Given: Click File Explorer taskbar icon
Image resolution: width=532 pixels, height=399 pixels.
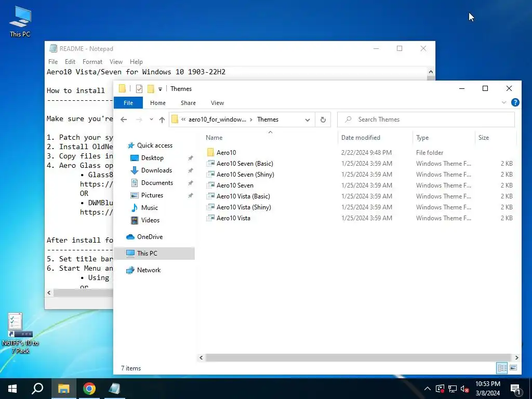Looking at the screenshot, I should (x=63, y=389).
